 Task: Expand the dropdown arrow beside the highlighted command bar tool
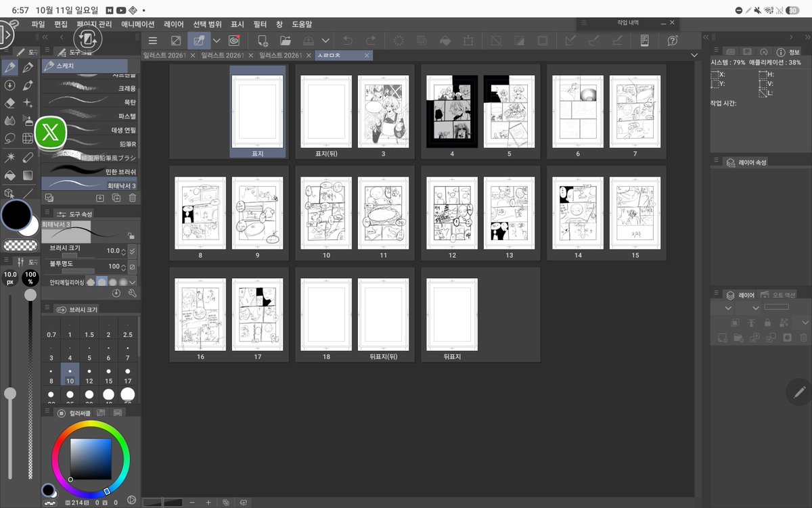click(217, 41)
